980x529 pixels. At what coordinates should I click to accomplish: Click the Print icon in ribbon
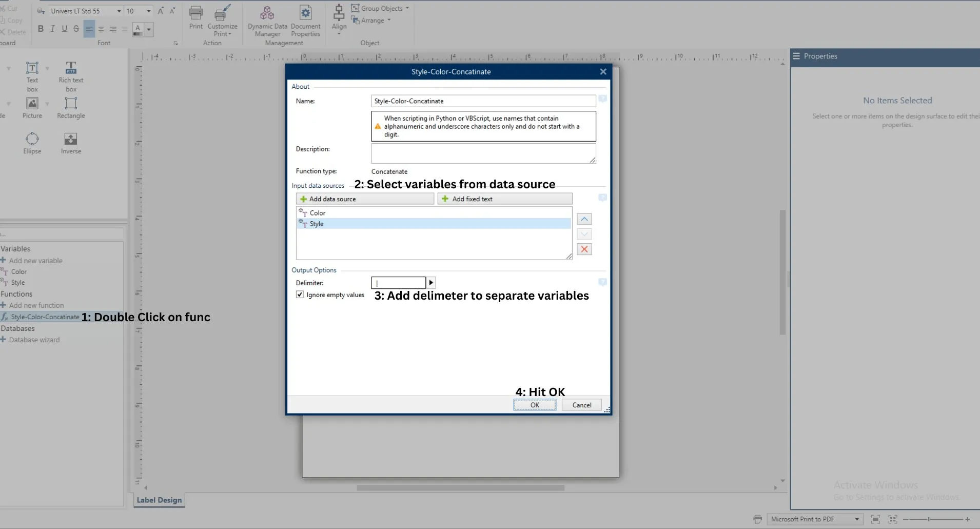coord(195,17)
